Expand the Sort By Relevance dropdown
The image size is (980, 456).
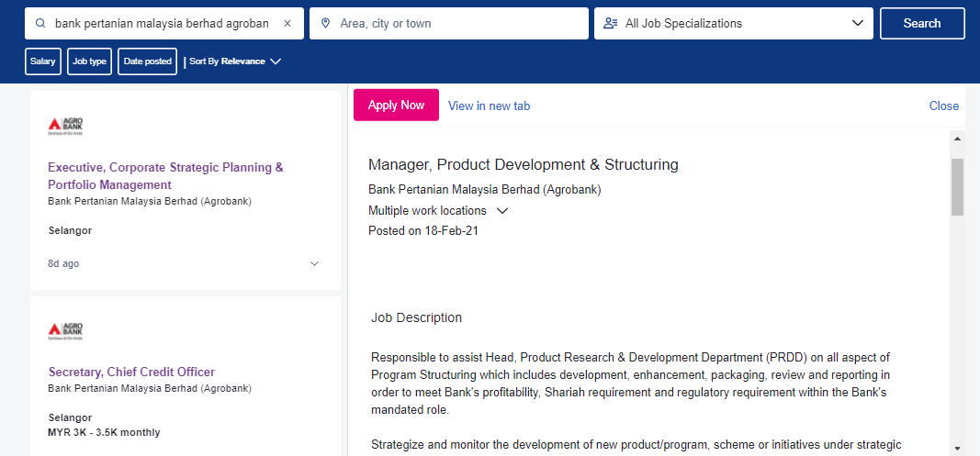tap(235, 61)
